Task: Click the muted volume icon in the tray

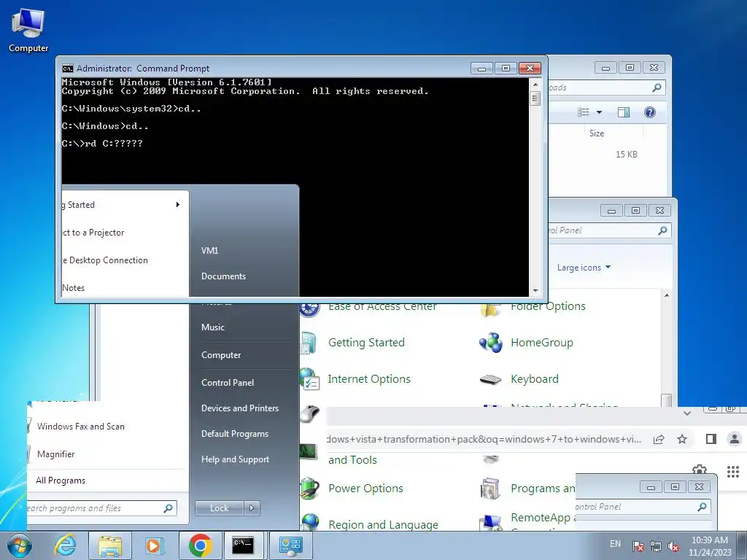Action: coord(673,545)
